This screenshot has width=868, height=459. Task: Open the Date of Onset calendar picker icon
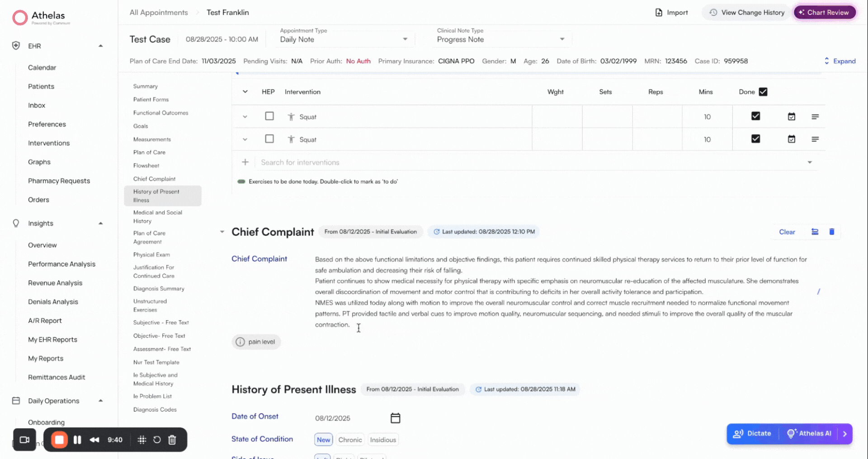(395, 418)
